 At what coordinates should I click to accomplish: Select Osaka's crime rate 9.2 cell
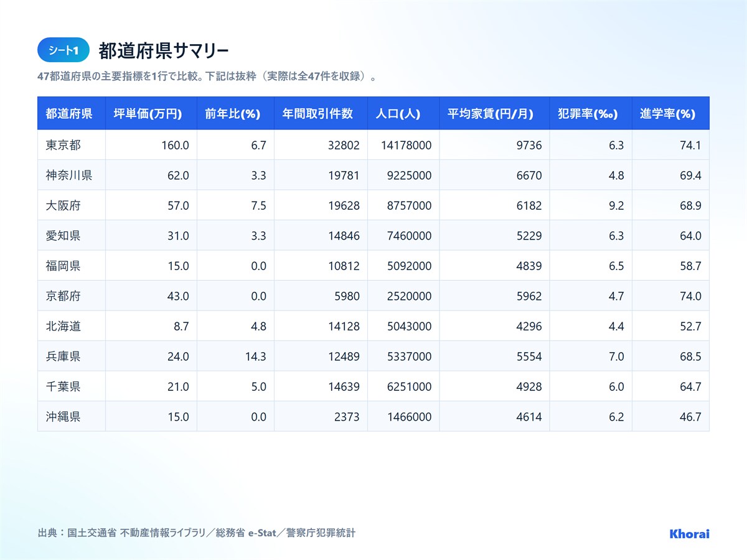(x=591, y=205)
